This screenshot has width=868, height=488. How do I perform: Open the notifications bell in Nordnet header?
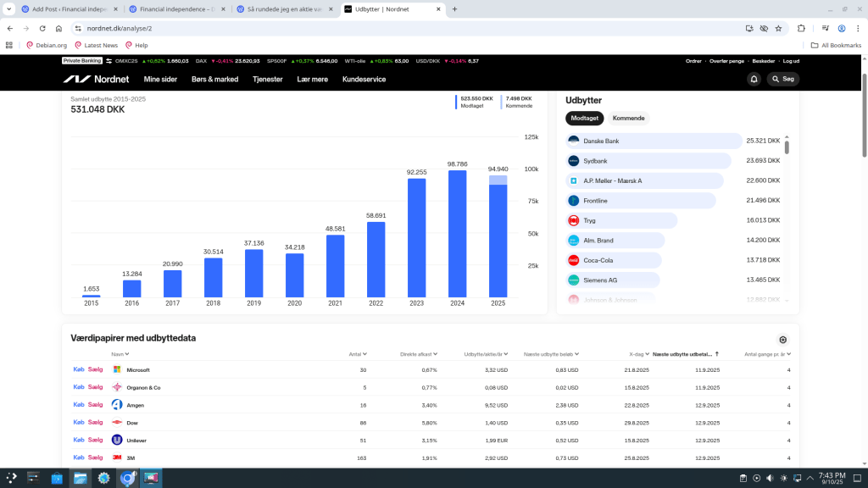754,79
